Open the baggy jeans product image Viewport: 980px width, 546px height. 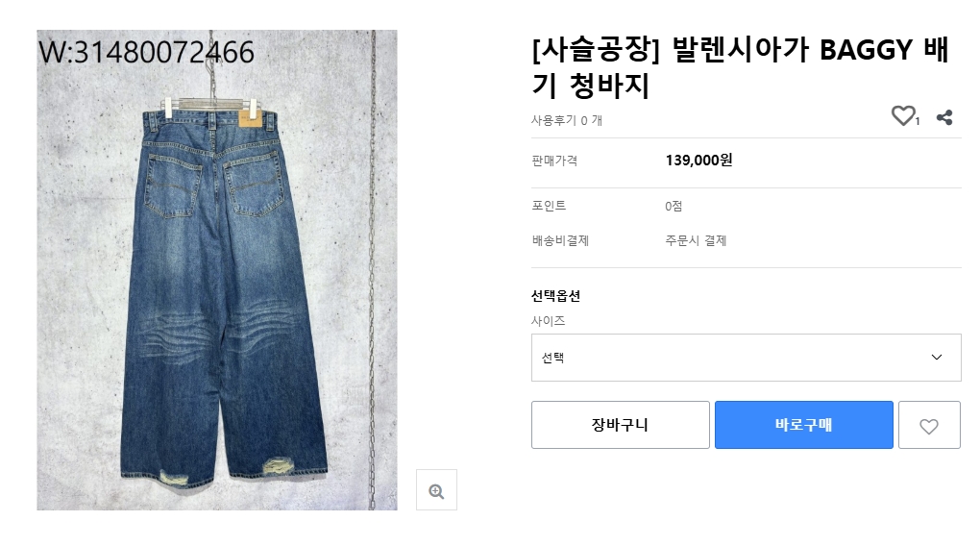click(x=217, y=270)
